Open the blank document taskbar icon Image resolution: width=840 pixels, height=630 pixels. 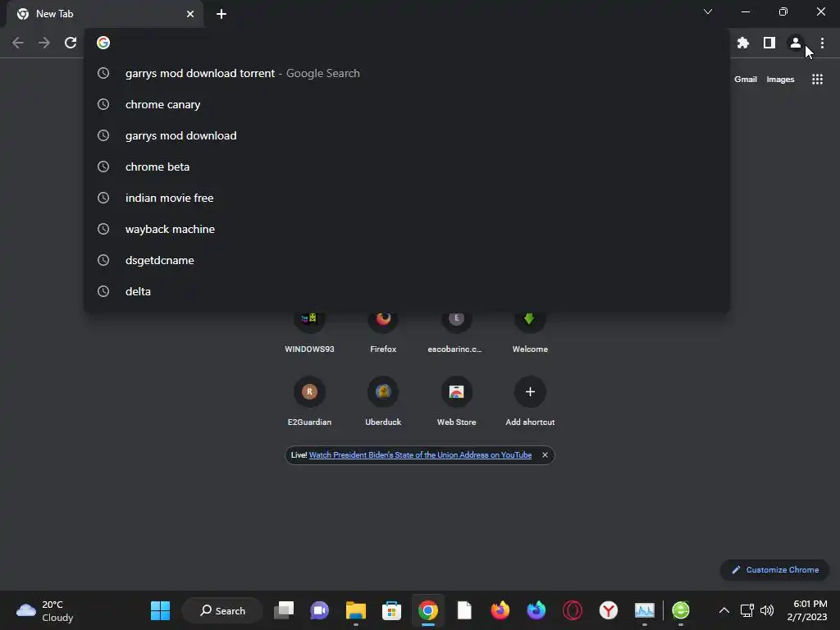click(464, 610)
